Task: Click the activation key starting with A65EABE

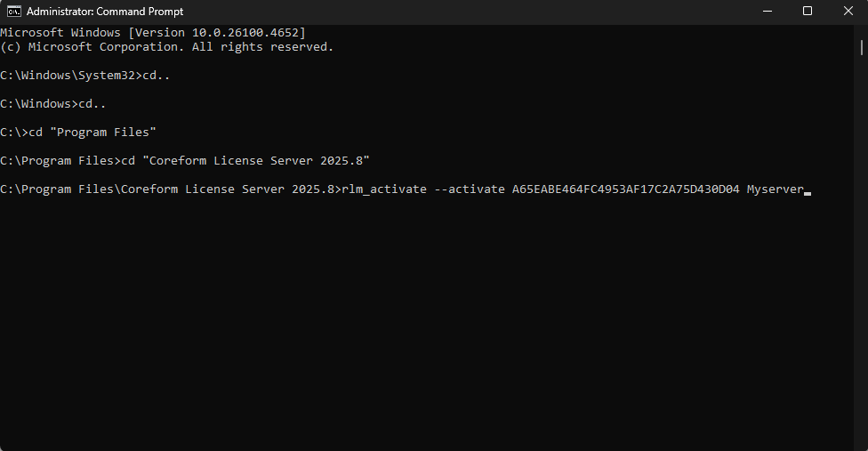Action: pos(625,189)
